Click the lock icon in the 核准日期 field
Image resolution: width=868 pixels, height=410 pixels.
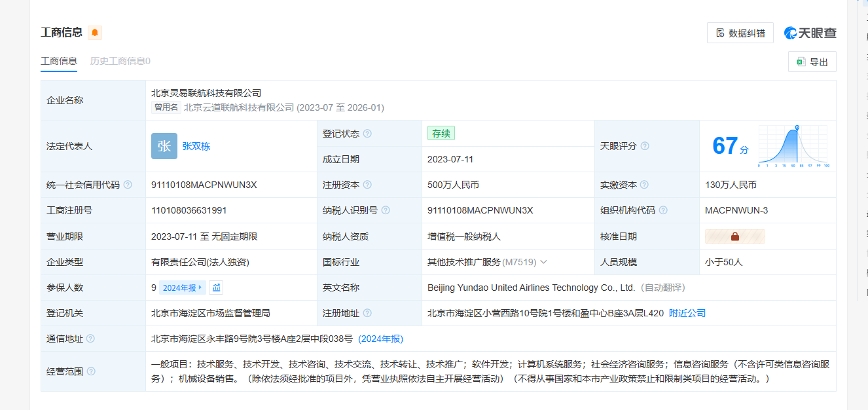[x=734, y=236]
